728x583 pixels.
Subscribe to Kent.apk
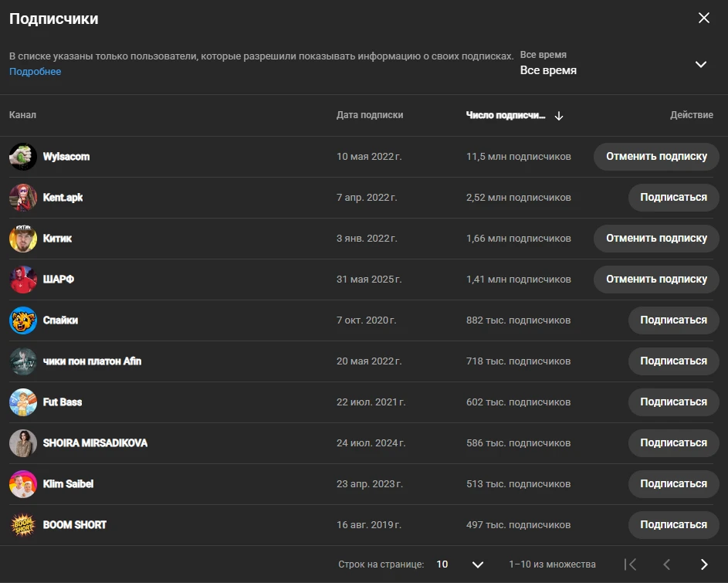pos(673,198)
